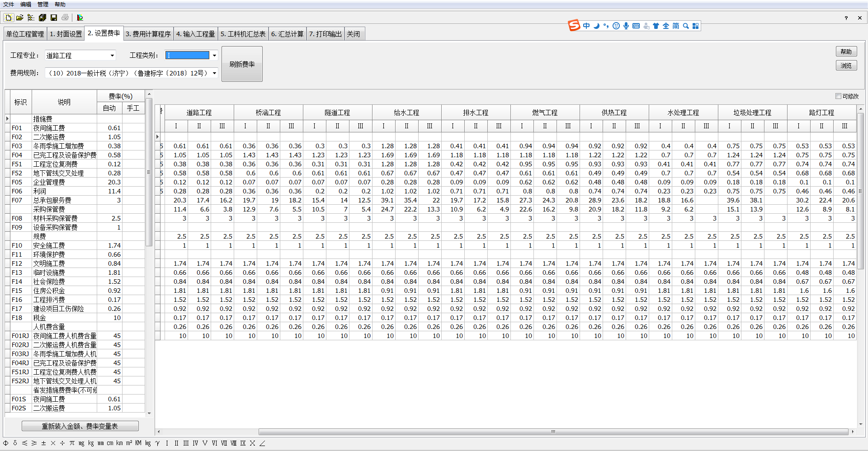This screenshot has width=868, height=451.
Task: Click the moon icon in the IME bar
Action: click(x=596, y=26)
